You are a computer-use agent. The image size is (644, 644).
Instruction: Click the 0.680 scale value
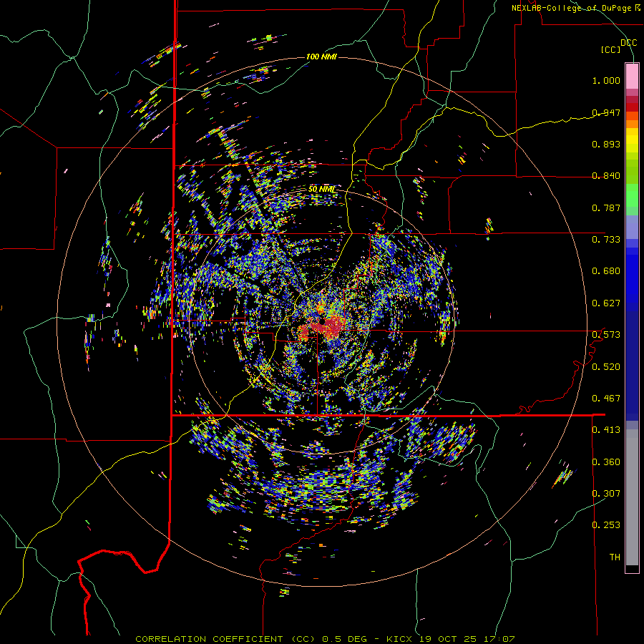pos(606,271)
